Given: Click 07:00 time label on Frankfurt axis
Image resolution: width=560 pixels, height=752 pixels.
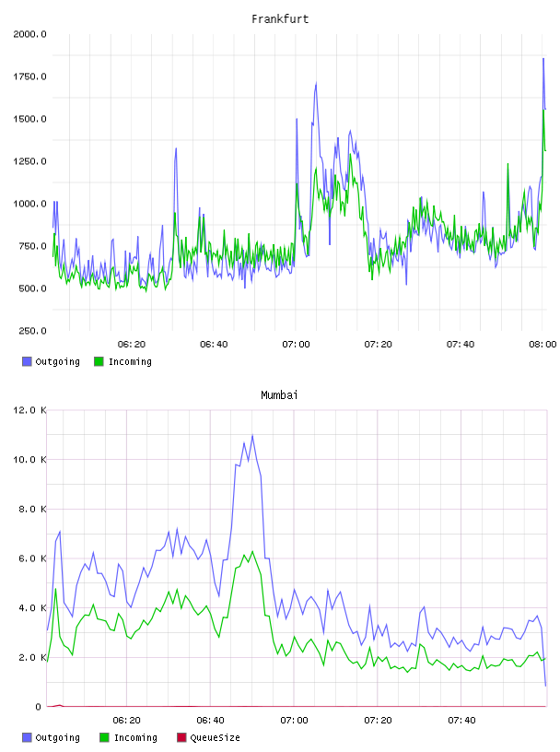Looking at the screenshot, I should click(x=296, y=345).
